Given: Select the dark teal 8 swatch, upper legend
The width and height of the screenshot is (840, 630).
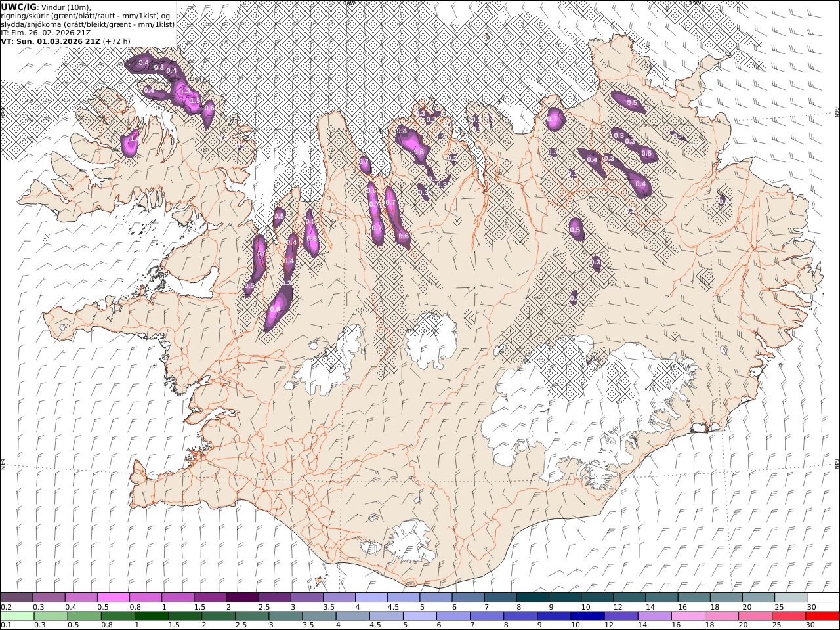Looking at the screenshot, I should click(x=532, y=597).
